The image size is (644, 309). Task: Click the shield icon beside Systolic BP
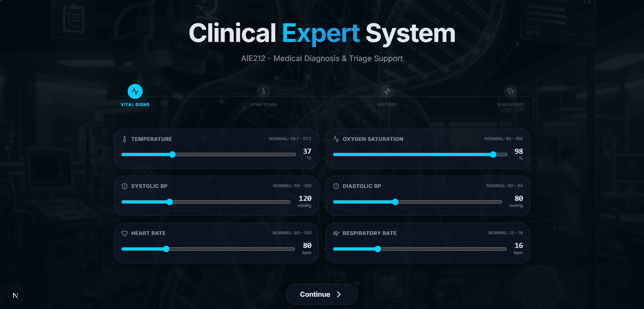coord(125,186)
